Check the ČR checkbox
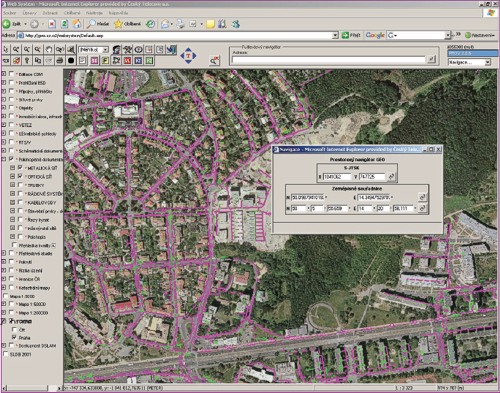Viewport: 500px width, 393px height. pos(14,329)
